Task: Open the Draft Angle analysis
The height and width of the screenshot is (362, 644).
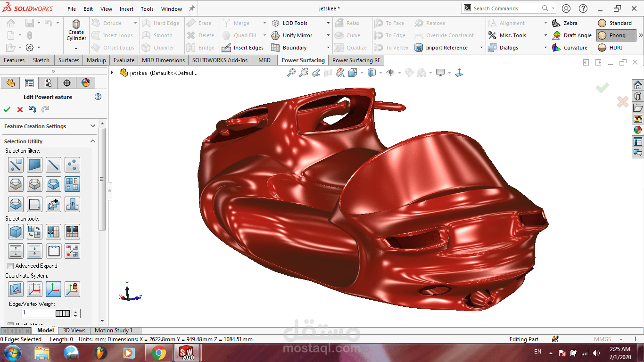Action: tap(577, 35)
